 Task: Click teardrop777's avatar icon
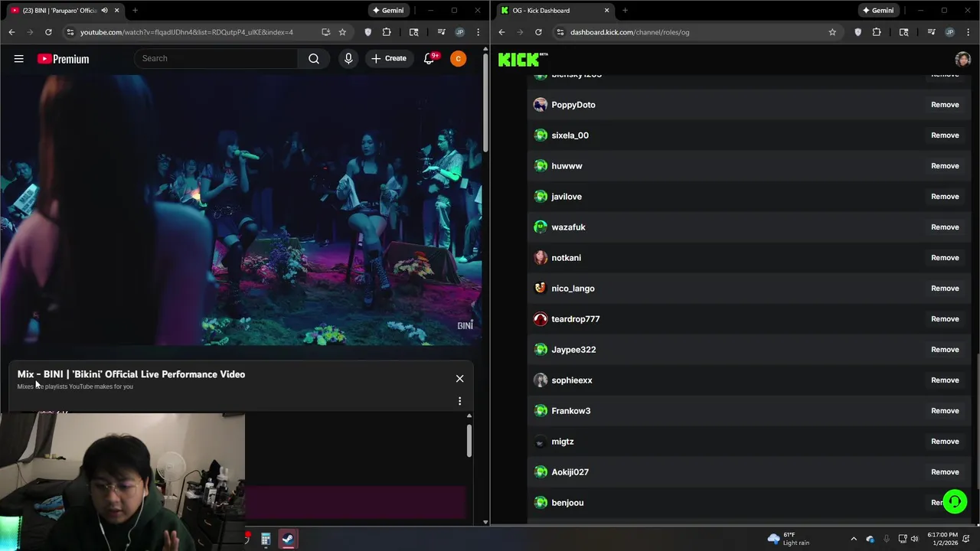click(x=541, y=319)
